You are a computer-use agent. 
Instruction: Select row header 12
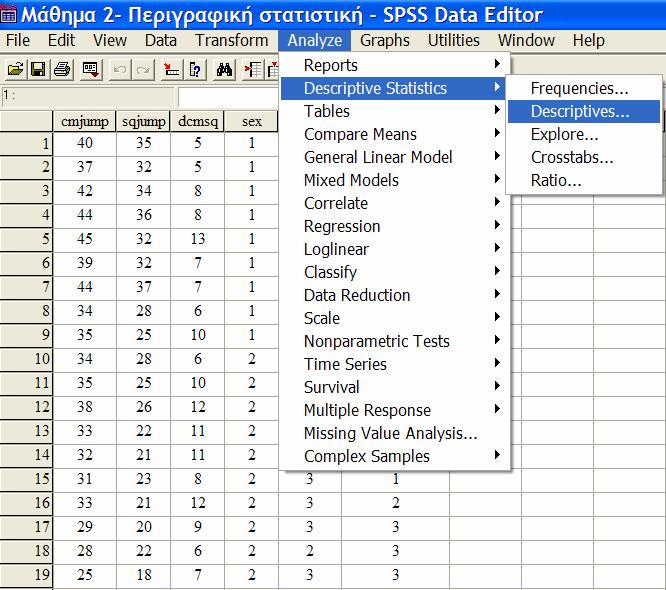pyautogui.click(x=26, y=407)
